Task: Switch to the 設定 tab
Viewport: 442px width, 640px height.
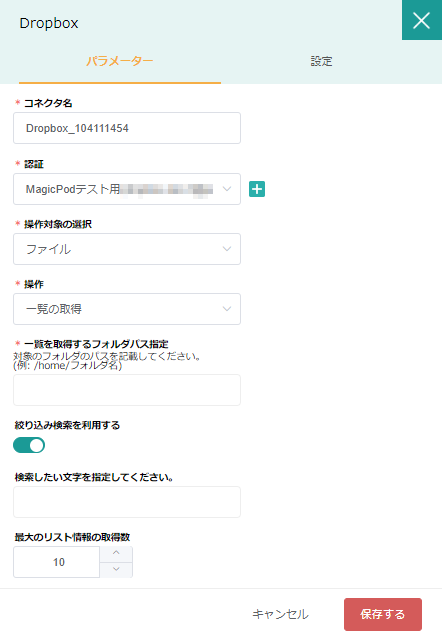Action: (321, 62)
